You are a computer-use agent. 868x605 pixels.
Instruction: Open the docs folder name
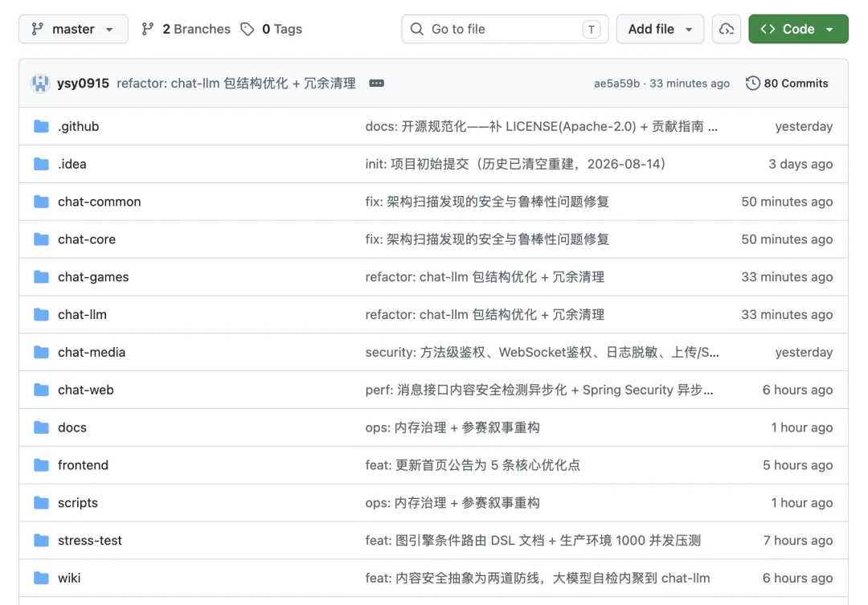72,427
